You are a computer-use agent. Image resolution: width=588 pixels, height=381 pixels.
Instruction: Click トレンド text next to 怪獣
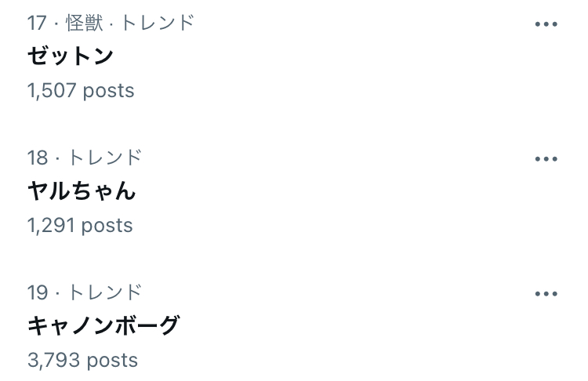(157, 23)
